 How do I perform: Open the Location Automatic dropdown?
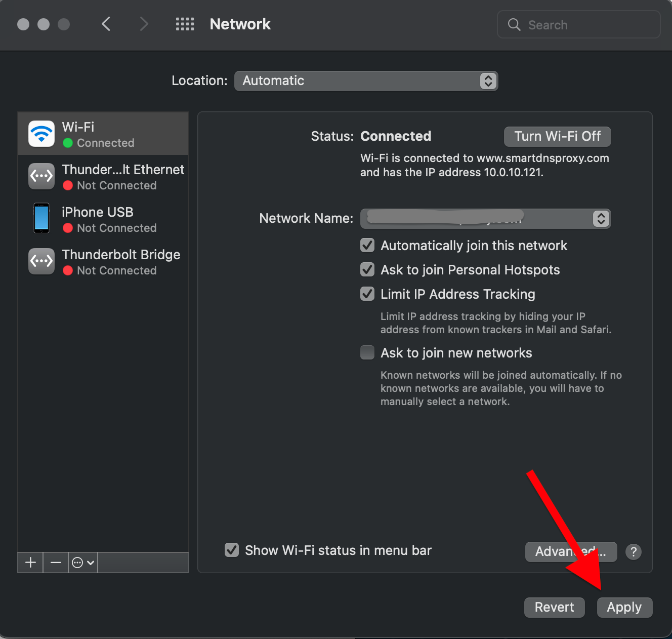pos(366,81)
